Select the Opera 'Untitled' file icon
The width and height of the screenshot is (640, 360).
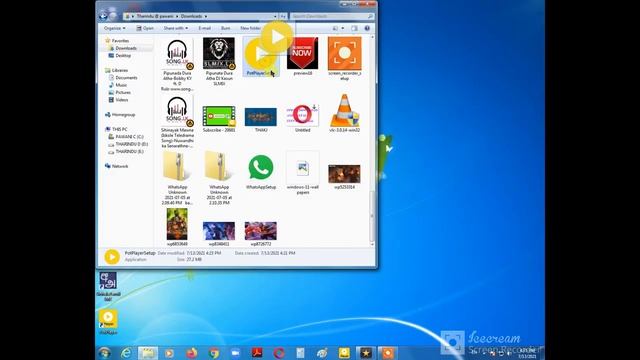tap(302, 115)
